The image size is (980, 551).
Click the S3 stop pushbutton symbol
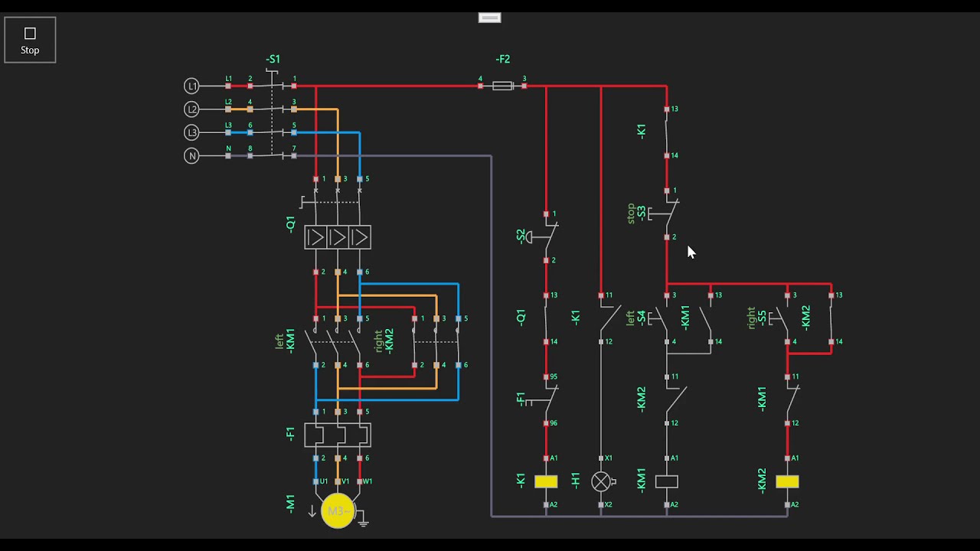pos(663,214)
